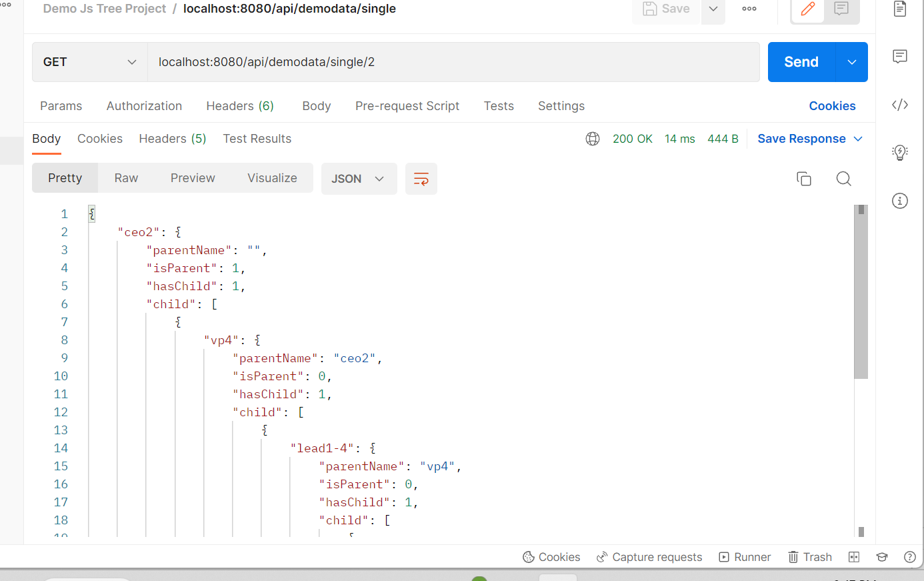
Task: Select the comment mode toggle next to pencil
Action: pyautogui.click(x=841, y=9)
